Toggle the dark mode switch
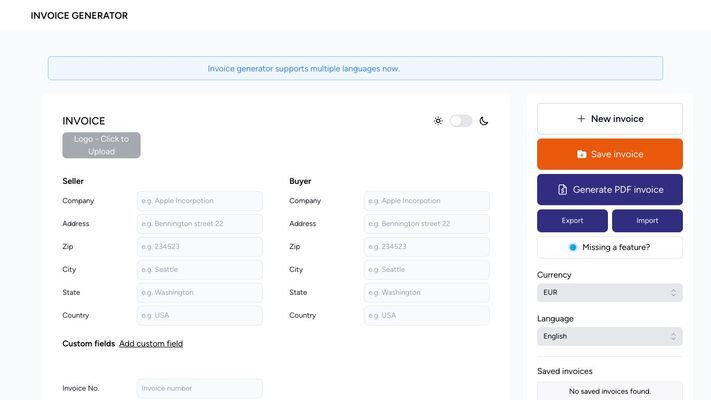Screen dimensions: 711x400 tap(461, 121)
